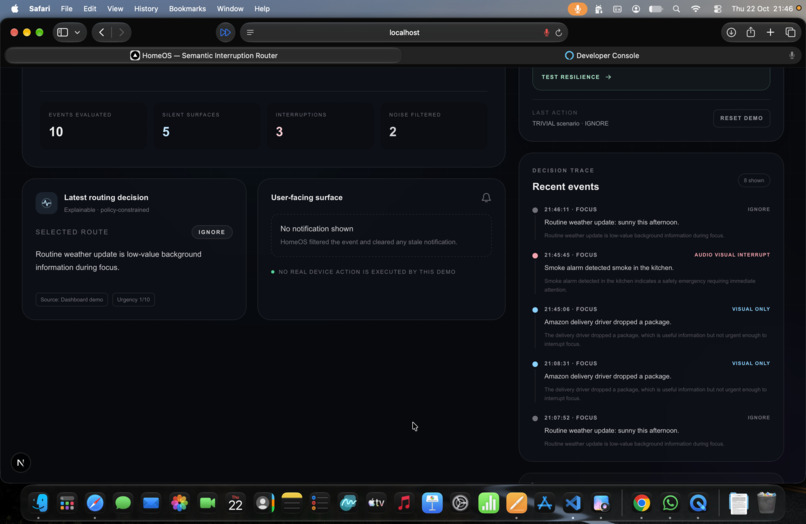Open Google Chrome from the dock

tap(642, 503)
